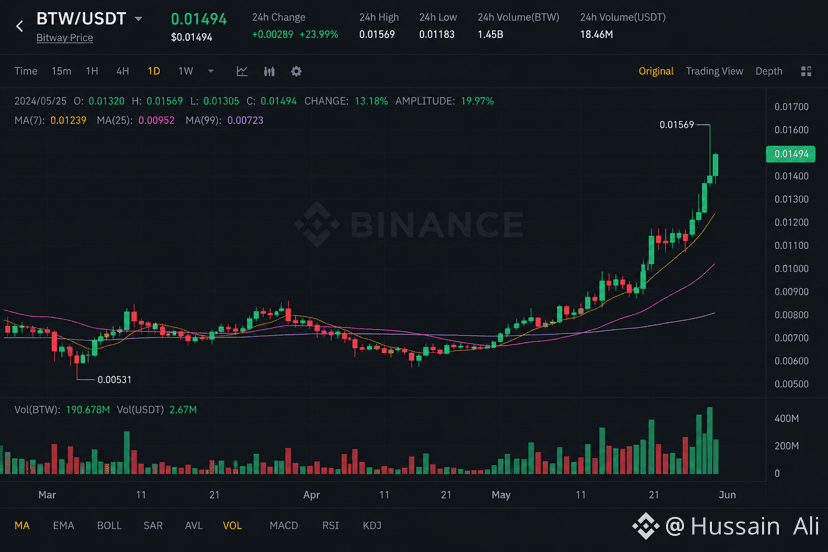Toggle the BOLL indicator
Screen dimensions: 828x552
tap(109, 525)
